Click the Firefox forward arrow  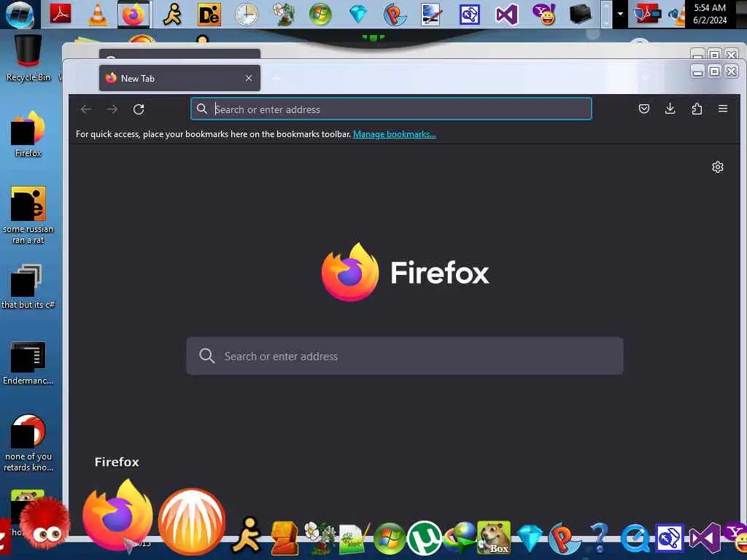(x=112, y=109)
